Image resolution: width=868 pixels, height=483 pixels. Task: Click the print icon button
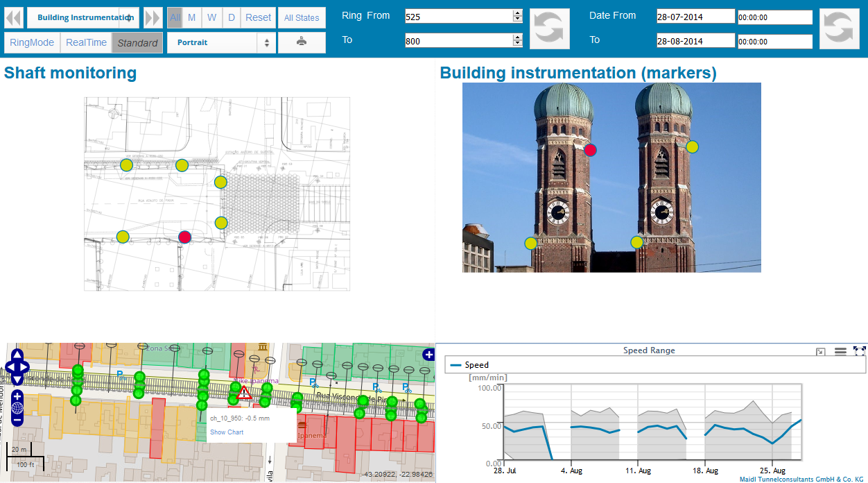point(302,42)
